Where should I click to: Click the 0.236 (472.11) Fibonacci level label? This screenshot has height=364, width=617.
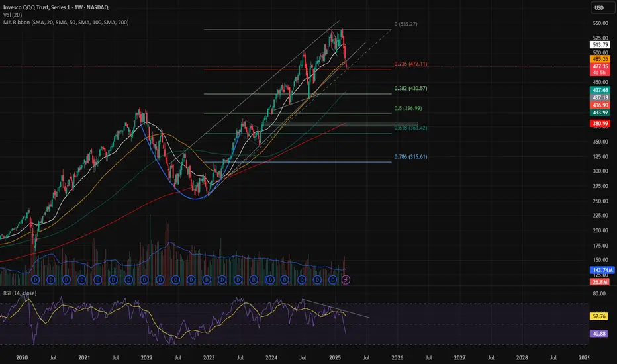click(x=410, y=64)
